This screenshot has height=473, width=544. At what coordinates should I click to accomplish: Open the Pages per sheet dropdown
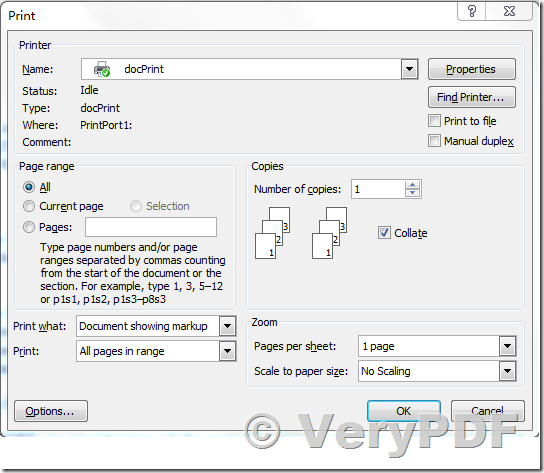(x=508, y=346)
